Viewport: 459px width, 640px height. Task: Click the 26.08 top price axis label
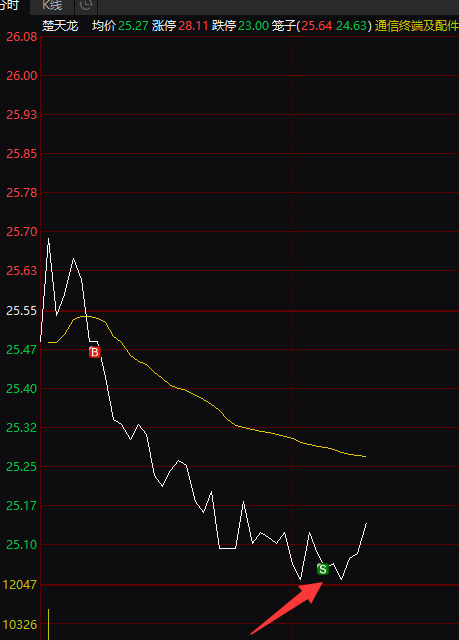click(x=22, y=37)
